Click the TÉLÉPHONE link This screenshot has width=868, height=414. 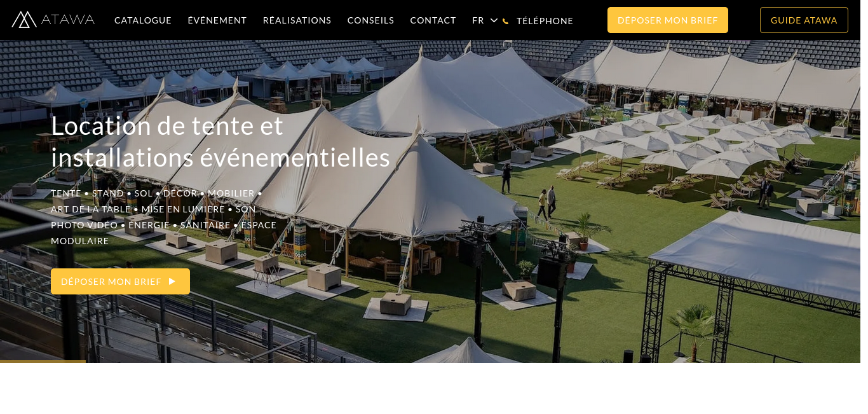point(545,21)
